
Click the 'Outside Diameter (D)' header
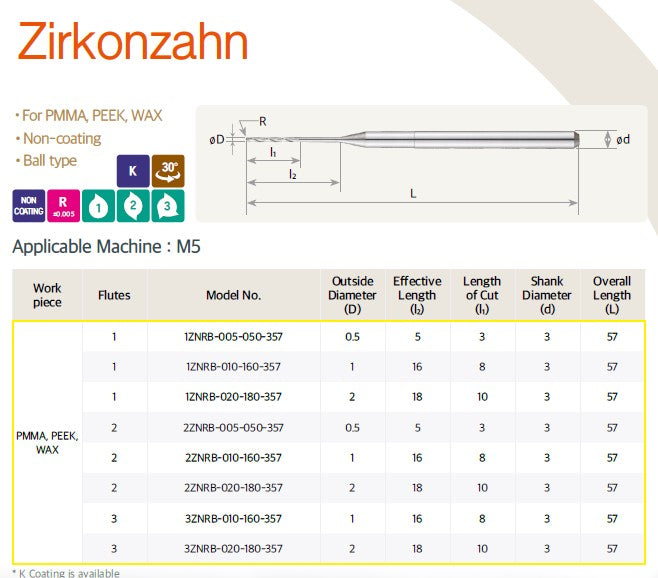click(x=352, y=295)
